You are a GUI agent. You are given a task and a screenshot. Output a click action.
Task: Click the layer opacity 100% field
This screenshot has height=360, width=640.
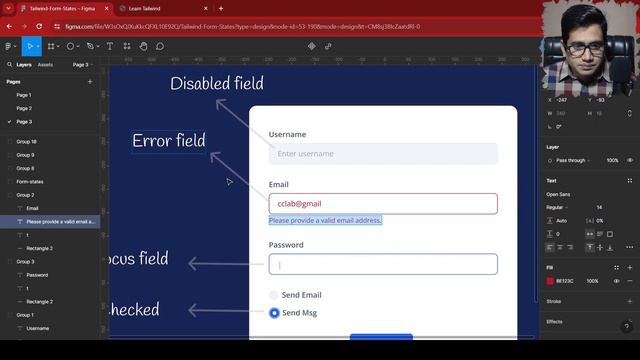click(612, 160)
